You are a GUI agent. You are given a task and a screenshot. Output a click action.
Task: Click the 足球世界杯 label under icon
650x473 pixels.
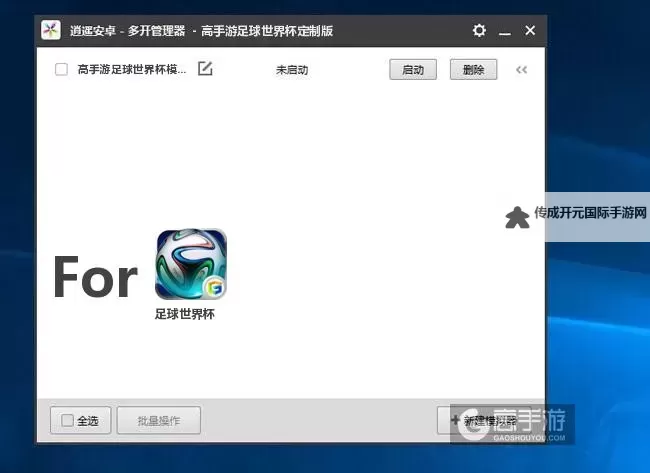(x=184, y=314)
